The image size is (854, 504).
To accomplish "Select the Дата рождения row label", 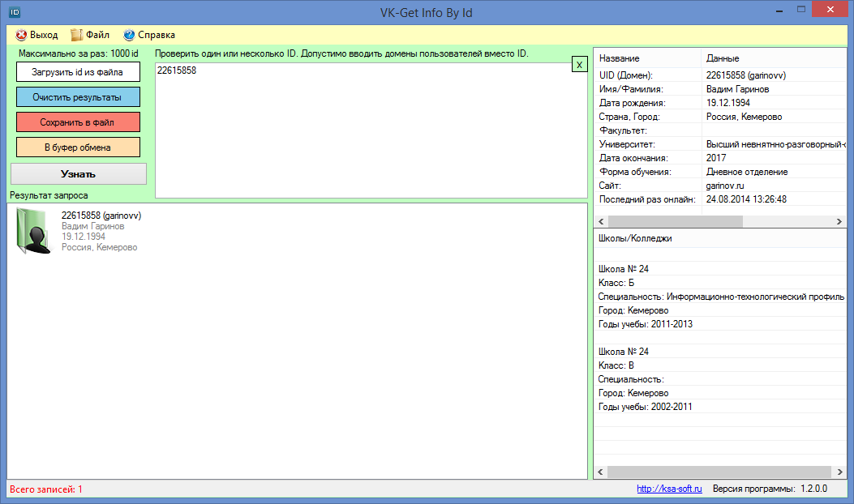I will coord(632,102).
